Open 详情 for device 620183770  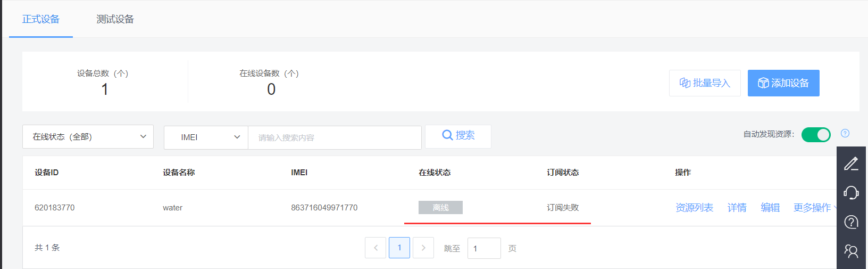click(737, 208)
